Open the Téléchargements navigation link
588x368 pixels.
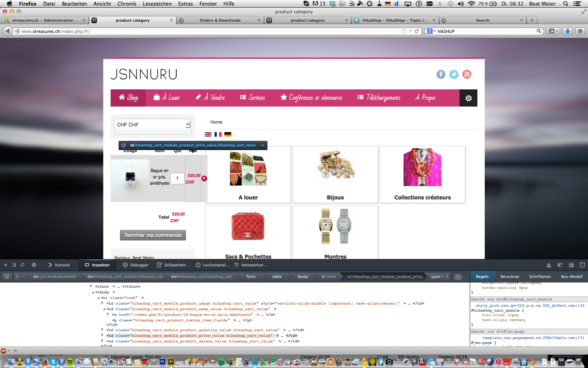tap(379, 98)
